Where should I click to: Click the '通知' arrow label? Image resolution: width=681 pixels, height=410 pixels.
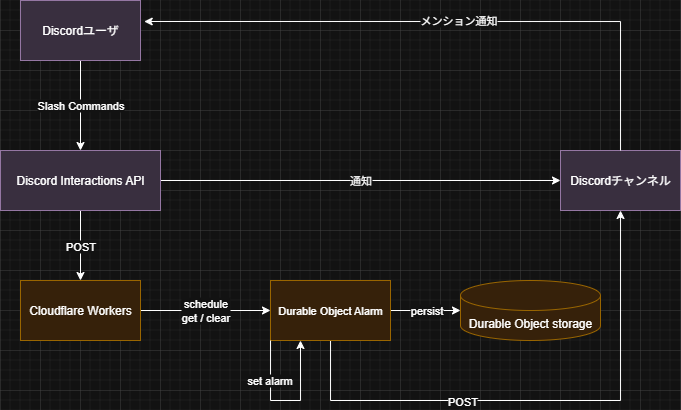pos(361,181)
